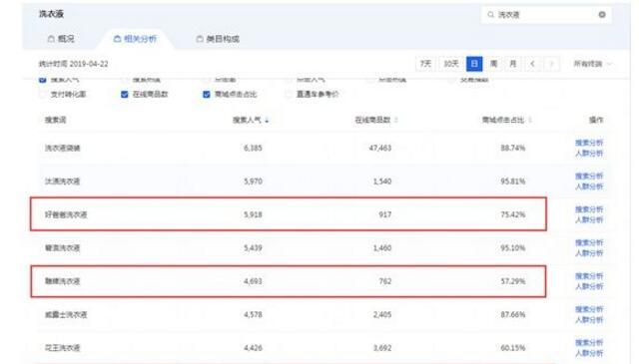Viewport: 639px width, 364px height.
Task: Select the 相关分析 tab
Action: 135,39
